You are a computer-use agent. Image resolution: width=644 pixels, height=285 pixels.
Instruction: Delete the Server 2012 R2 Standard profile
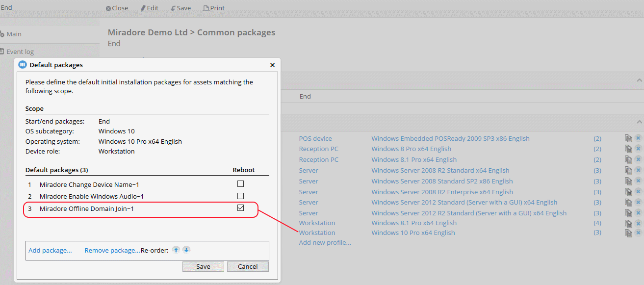coord(638,213)
